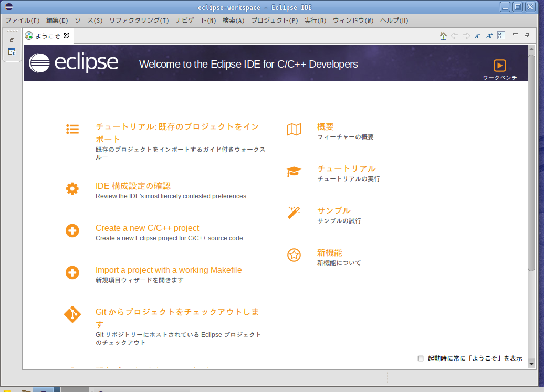Click the text Review the IDE's most fiercely contested preferences
The width and height of the screenshot is (544, 392).
click(x=171, y=196)
